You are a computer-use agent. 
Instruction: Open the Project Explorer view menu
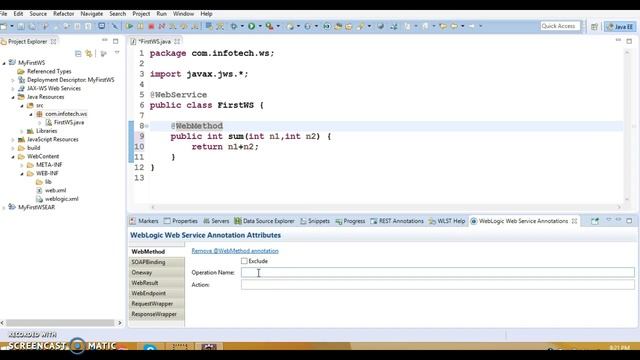click(x=117, y=53)
